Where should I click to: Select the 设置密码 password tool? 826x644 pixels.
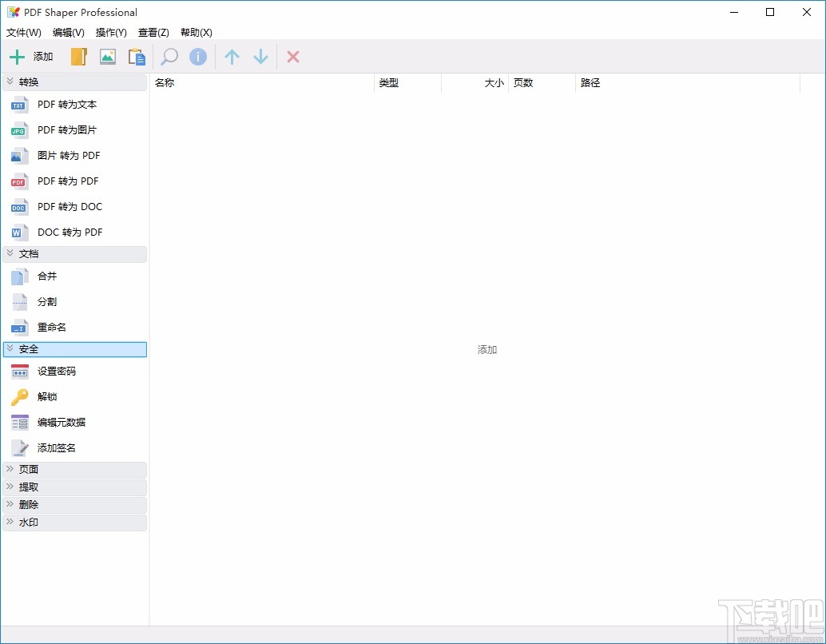[58, 371]
